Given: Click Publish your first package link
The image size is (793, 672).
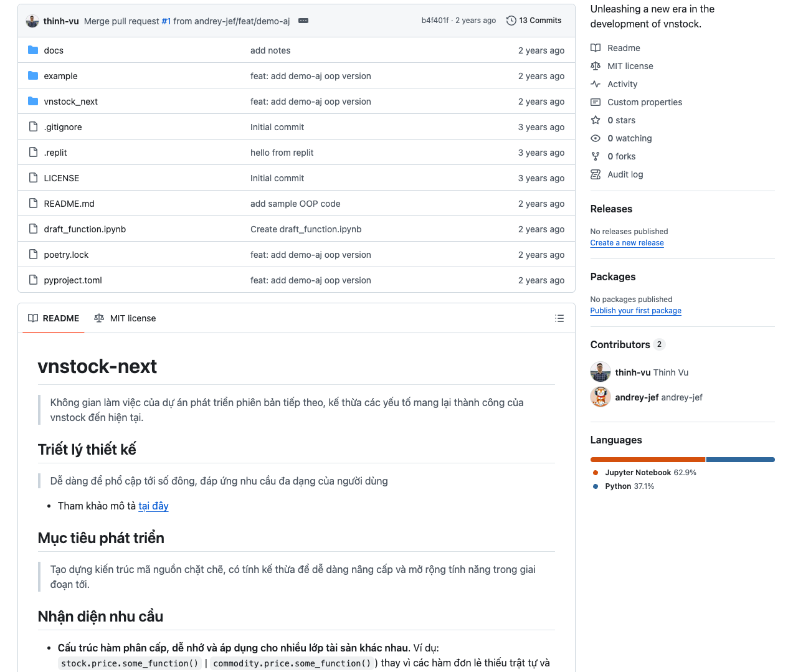Looking at the screenshot, I should click(x=635, y=311).
